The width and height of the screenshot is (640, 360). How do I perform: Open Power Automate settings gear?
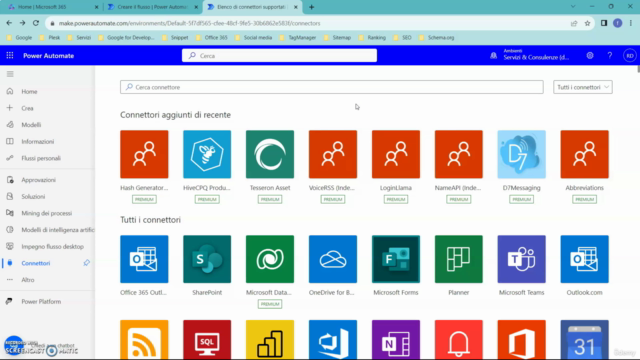click(590, 56)
